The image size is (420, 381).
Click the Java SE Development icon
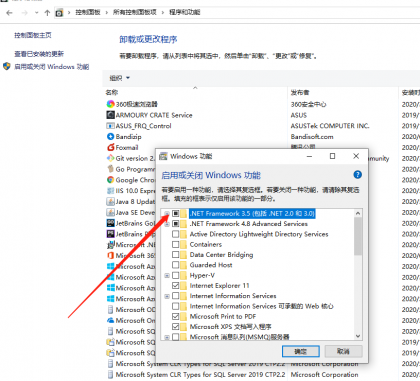click(x=110, y=212)
